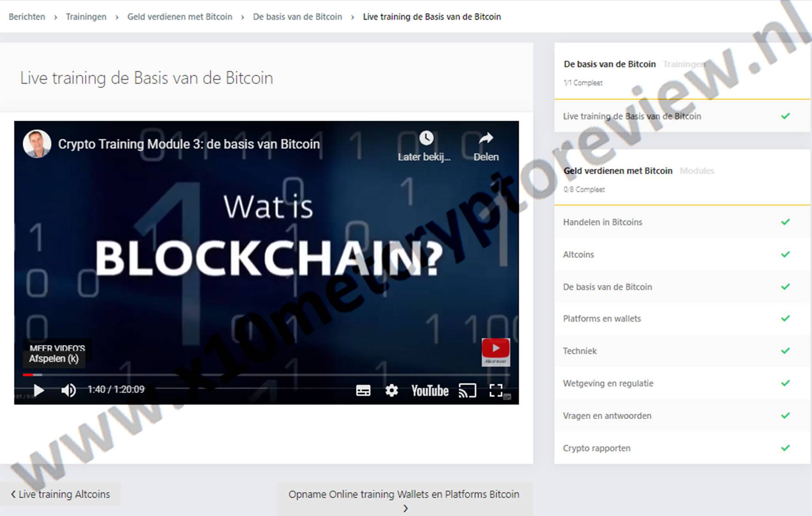Click the Later bekijken clock icon

426,138
